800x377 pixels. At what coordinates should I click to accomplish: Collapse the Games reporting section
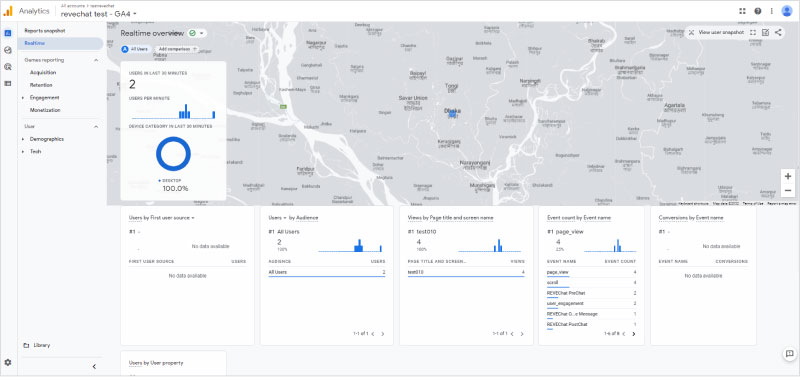(96, 60)
